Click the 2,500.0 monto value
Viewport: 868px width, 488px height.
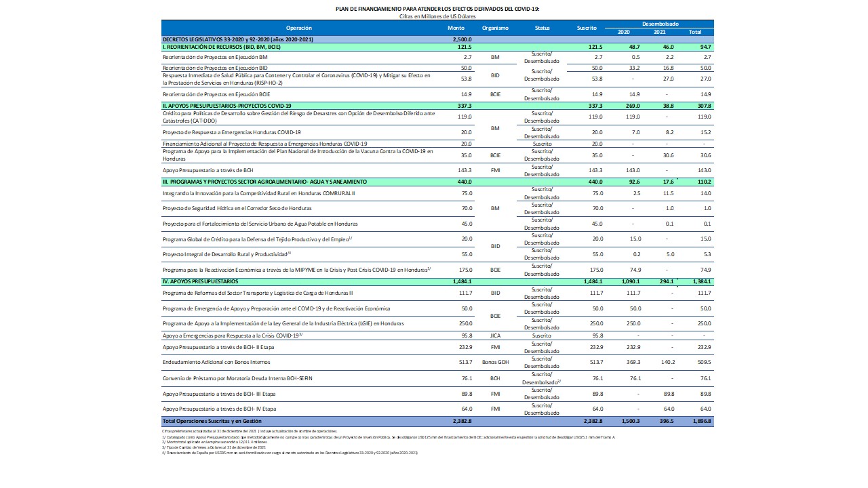coord(461,40)
